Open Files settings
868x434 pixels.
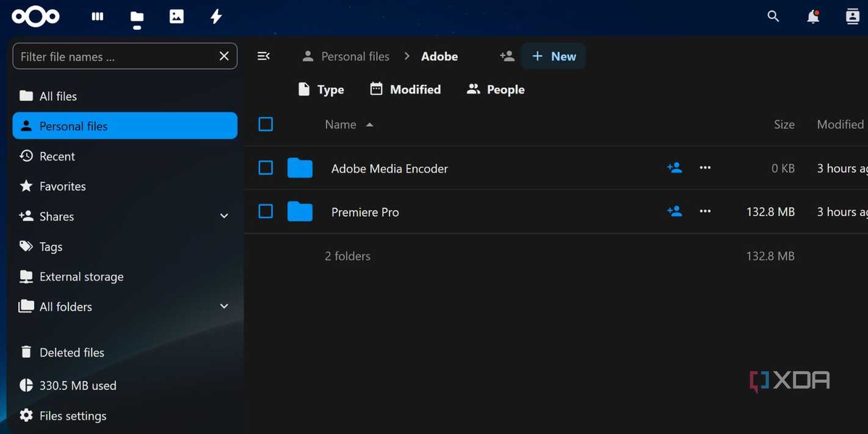pyautogui.click(x=125, y=416)
